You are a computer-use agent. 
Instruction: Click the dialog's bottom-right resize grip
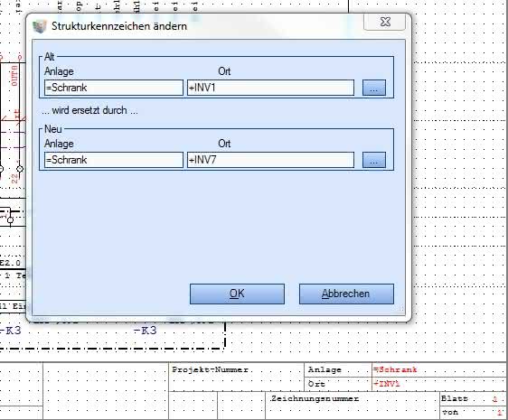click(401, 309)
